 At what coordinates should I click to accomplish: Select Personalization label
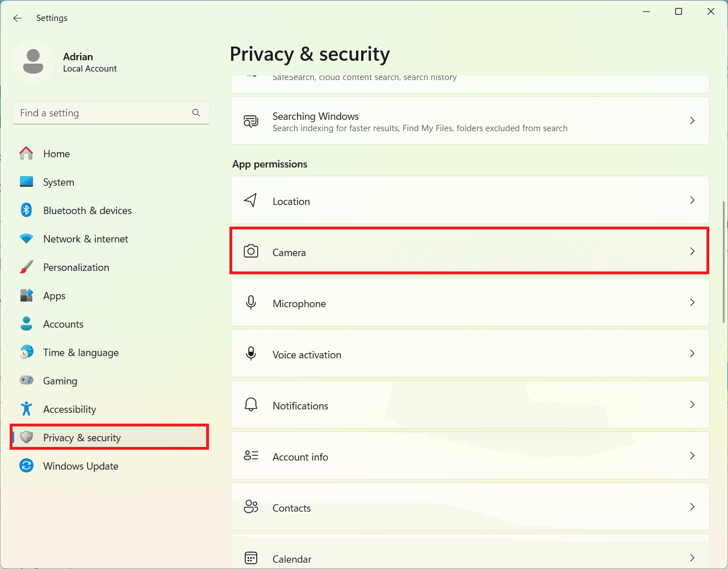76,267
